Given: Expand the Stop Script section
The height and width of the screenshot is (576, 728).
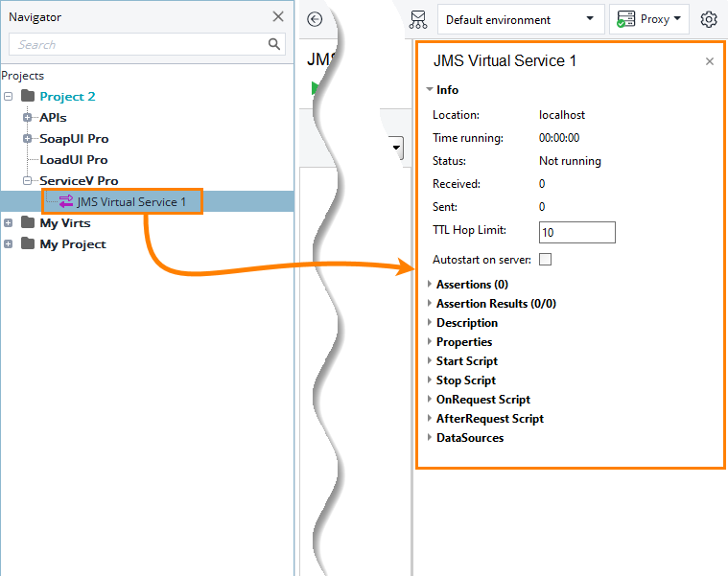Looking at the screenshot, I should pos(430,380).
